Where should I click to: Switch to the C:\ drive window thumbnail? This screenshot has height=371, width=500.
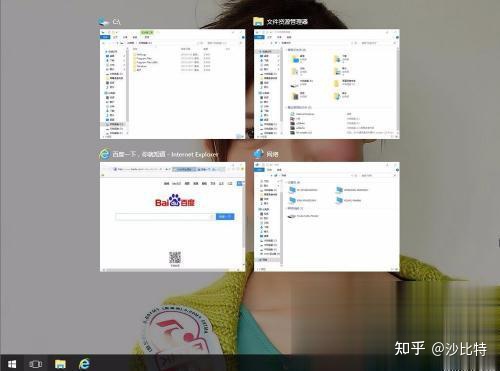point(173,84)
